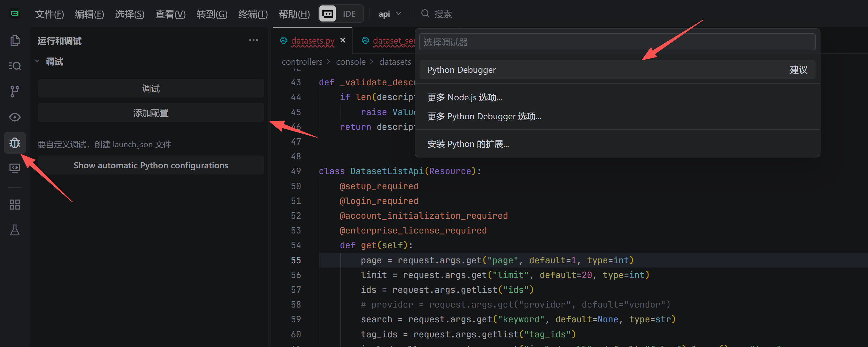Click the 添加配置 button

pyautogui.click(x=151, y=113)
